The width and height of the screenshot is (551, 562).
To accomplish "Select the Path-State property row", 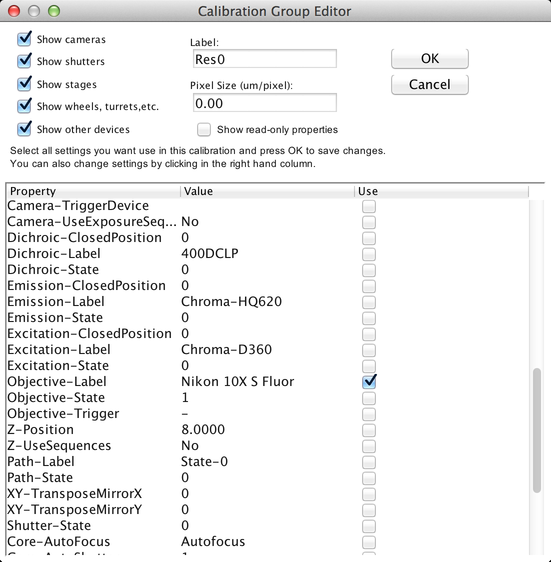I will coord(267,478).
